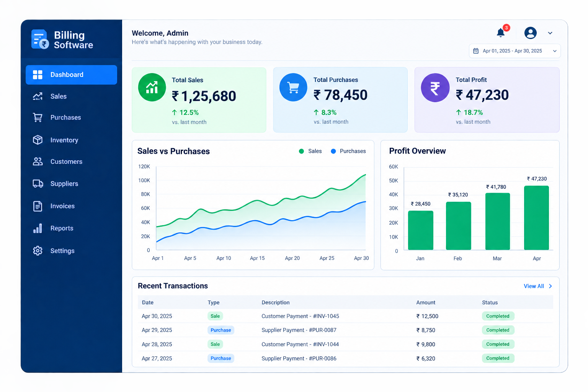This screenshot has width=588, height=392.
Task: Click the Sale tag for Apr 28, 2025
Action: coord(215,344)
